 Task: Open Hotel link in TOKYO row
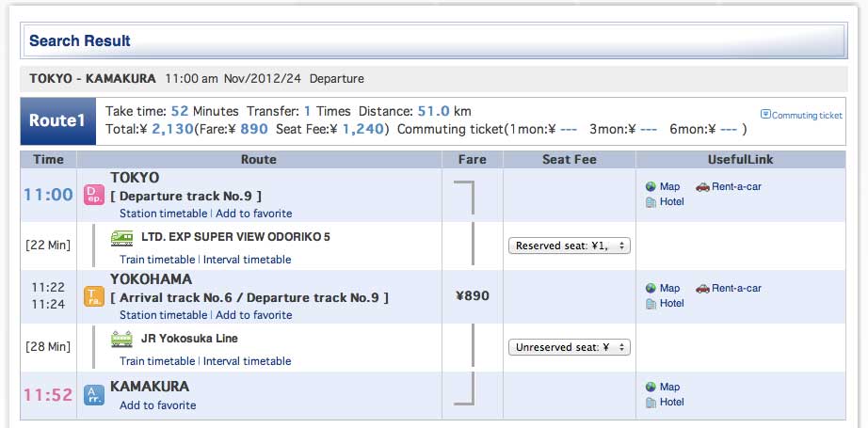coord(671,202)
